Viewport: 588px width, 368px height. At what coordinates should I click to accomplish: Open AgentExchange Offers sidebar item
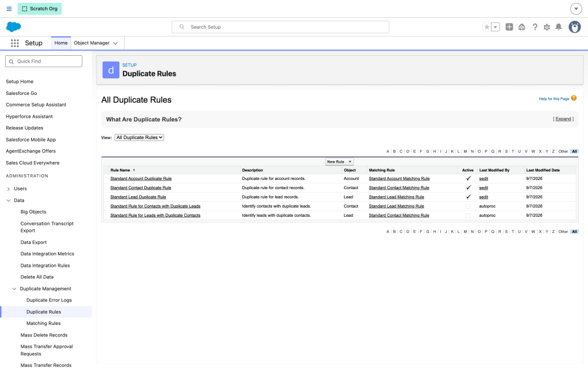coord(31,151)
